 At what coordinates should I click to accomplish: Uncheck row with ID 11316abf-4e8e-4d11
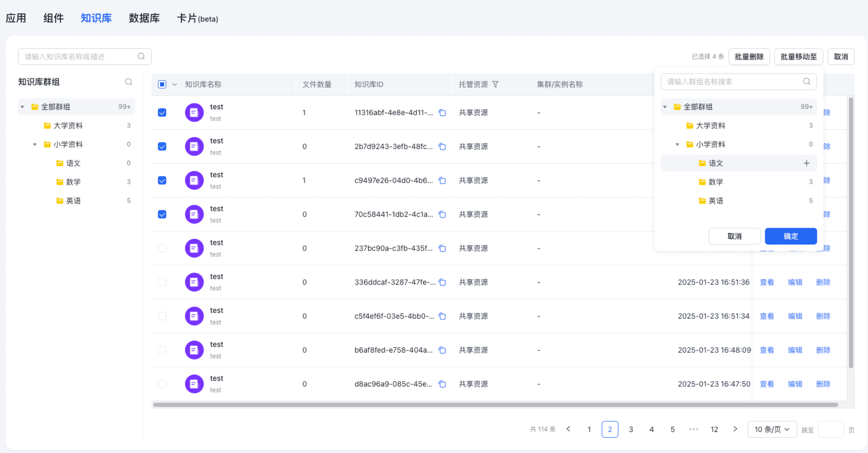pyautogui.click(x=162, y=113)
